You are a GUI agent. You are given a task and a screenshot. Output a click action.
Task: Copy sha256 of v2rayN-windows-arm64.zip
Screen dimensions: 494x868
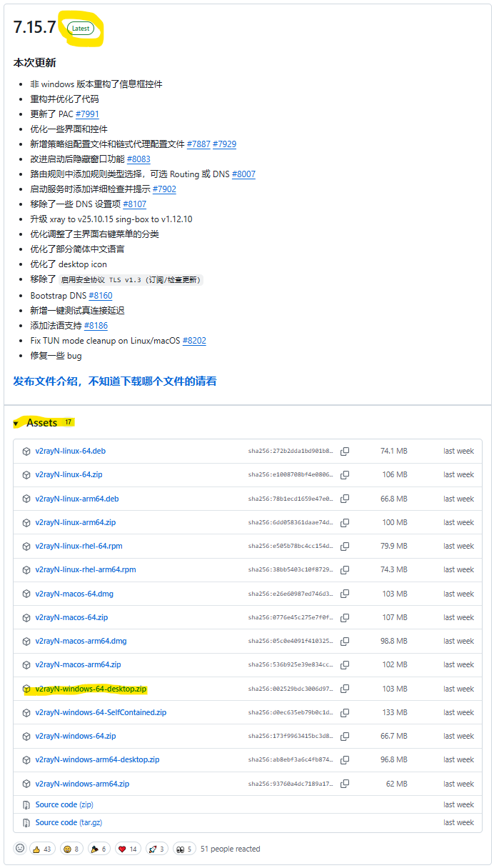345,784
